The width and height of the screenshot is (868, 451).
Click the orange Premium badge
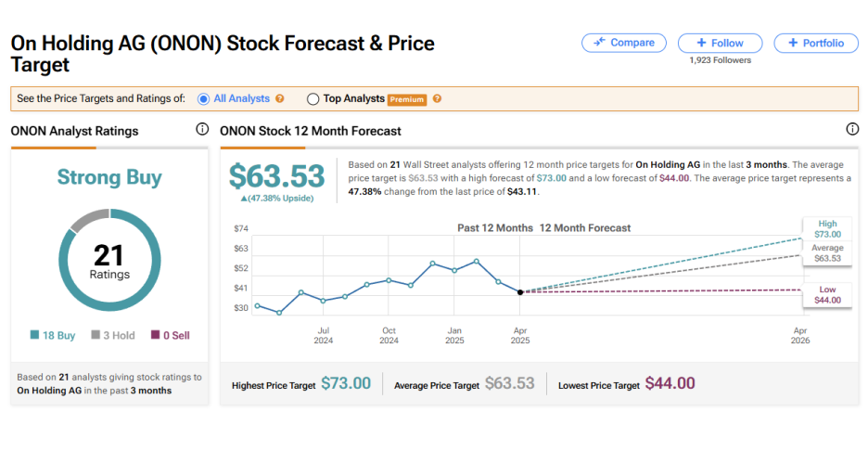[407, 99]
